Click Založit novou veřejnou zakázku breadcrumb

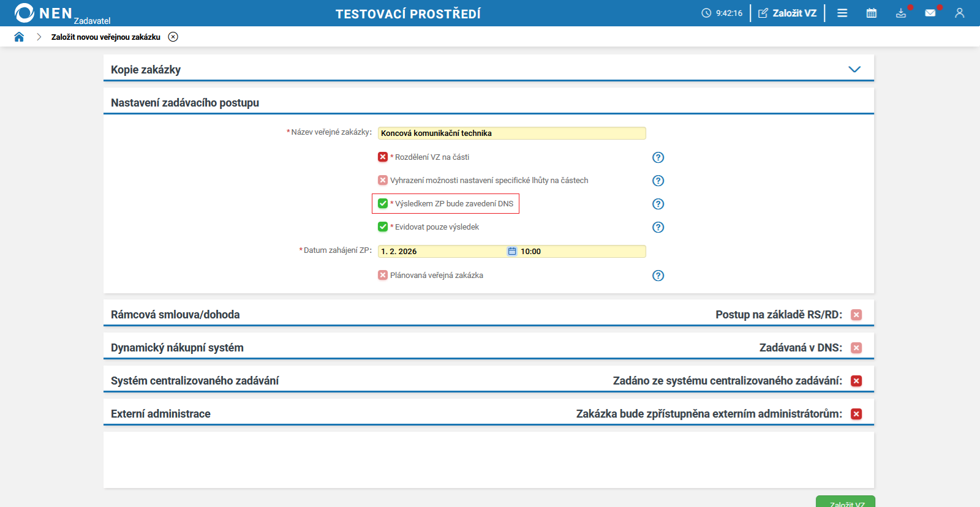click(106, 37)
